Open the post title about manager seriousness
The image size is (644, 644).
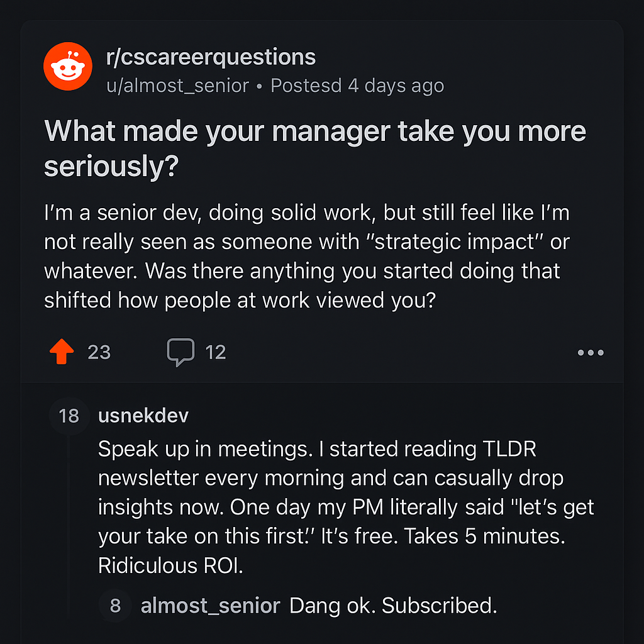[315, 148]
